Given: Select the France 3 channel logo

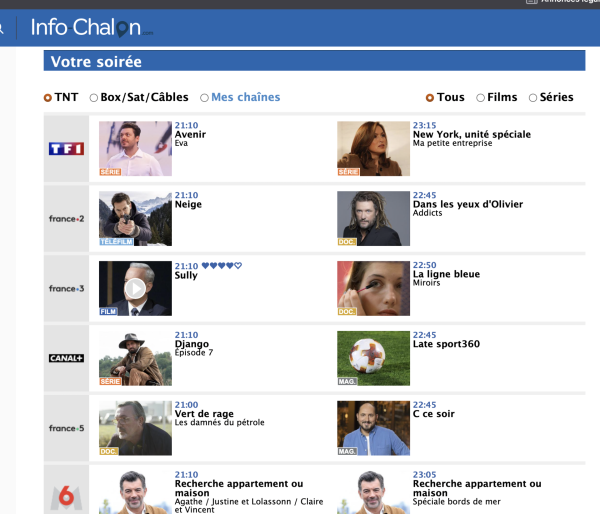Looking at the screenshot, I should coord(66,289).
